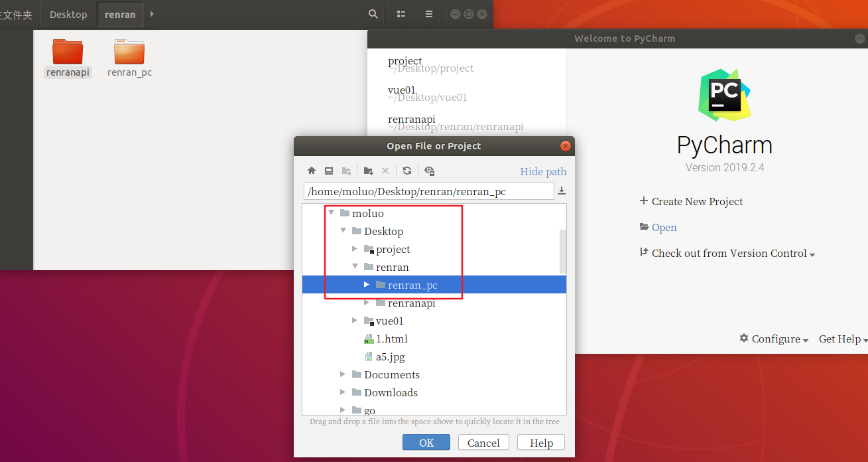The width and height of the screenshot is (868, 462).
Task: Click the project directory icon in dialog toolbar
Action: [346, 171]
